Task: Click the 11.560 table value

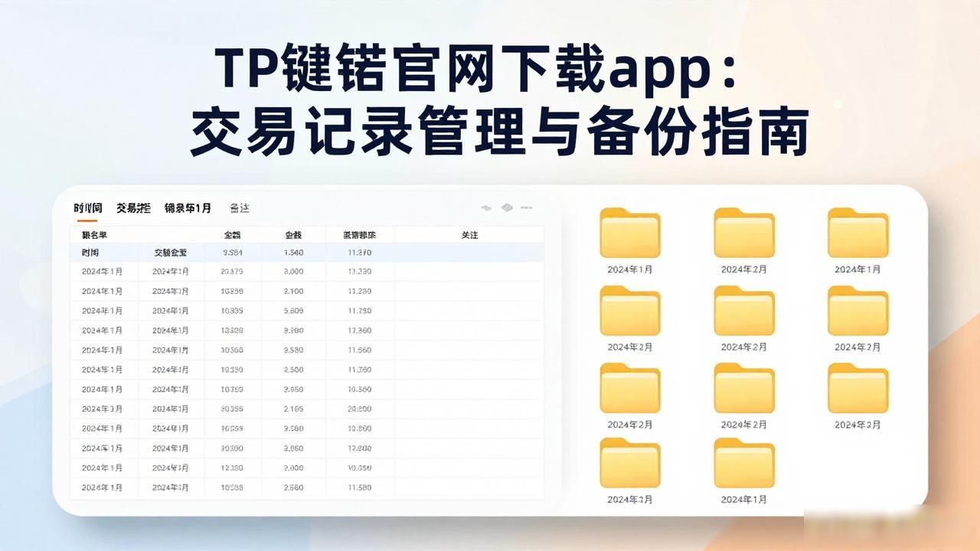Action: [x=360, y=350]
